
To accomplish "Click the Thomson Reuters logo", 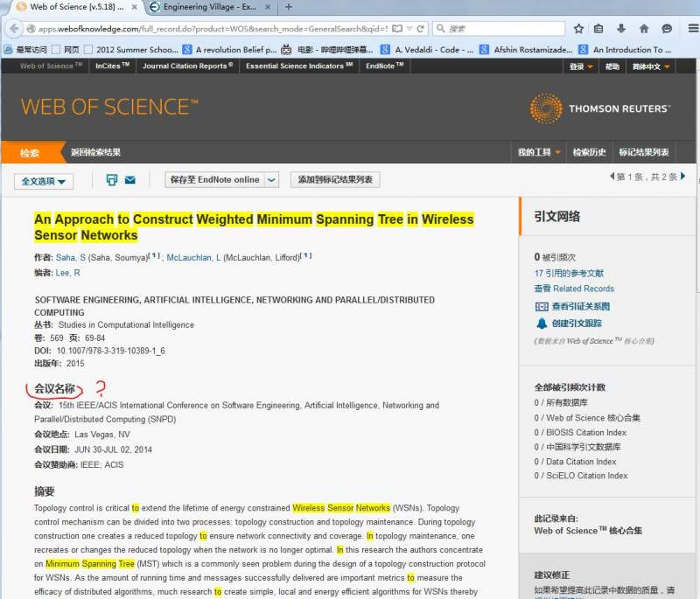I will (x=599, y=108).
